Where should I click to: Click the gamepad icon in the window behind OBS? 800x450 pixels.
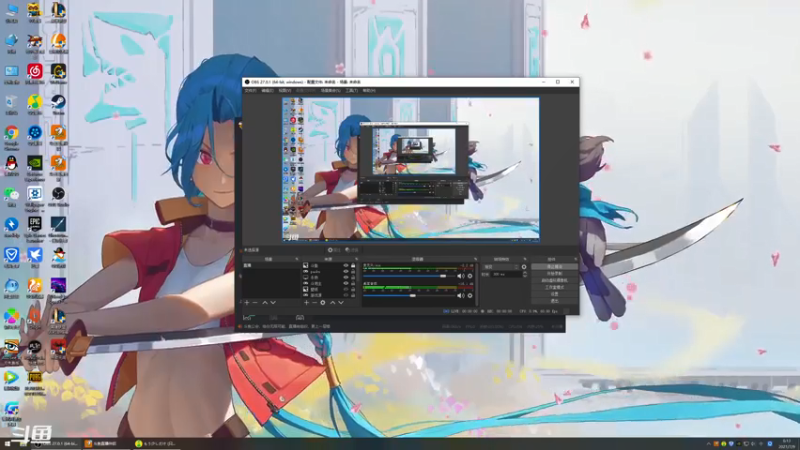299,318
